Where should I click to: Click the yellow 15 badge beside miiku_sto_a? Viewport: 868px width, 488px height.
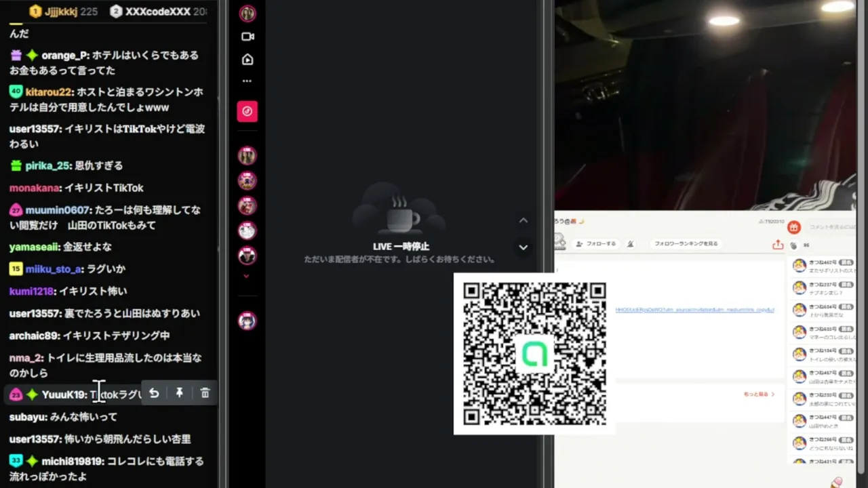pyautogui.click(x=16, y=269)
